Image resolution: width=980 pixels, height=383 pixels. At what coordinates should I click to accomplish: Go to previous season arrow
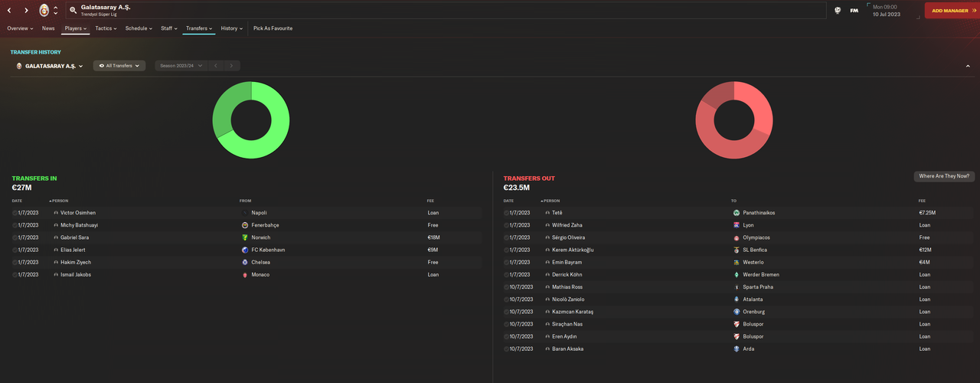click(x=216, y=66)
